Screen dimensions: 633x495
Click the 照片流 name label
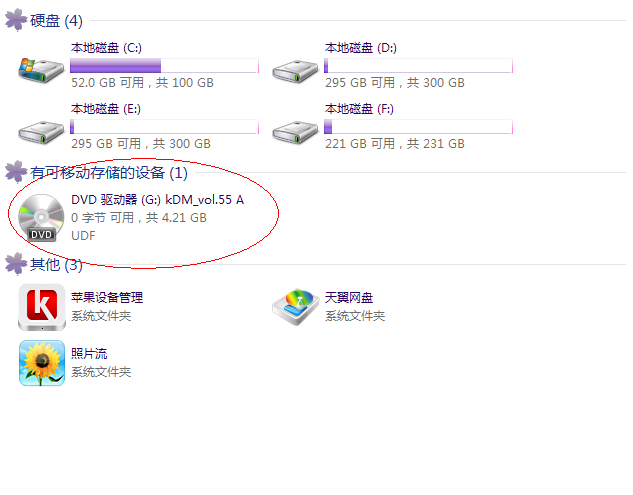coord(89,354)
